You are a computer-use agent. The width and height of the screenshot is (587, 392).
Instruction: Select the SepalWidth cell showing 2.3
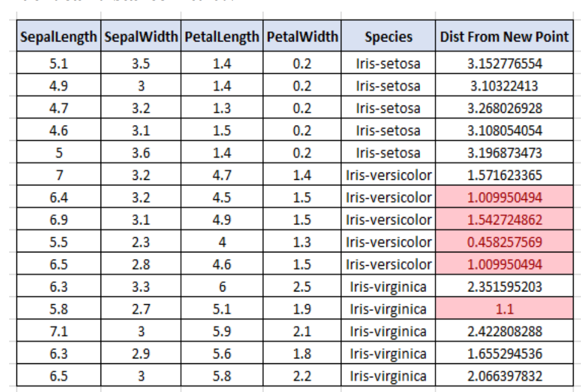pos(141,242)
